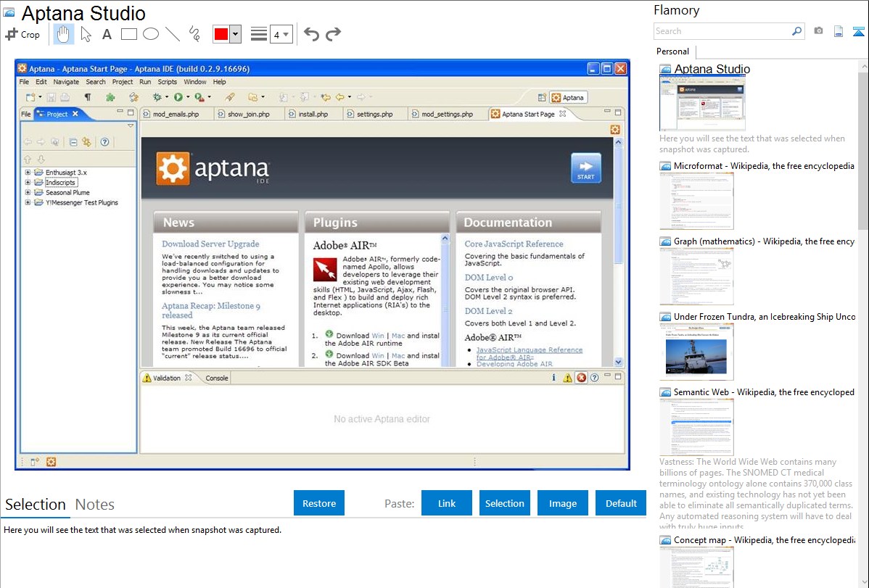Image resolution: width=869 pixels, height=588 pixels.
Task: Click the Image paste button
Action: click(563, 503)
